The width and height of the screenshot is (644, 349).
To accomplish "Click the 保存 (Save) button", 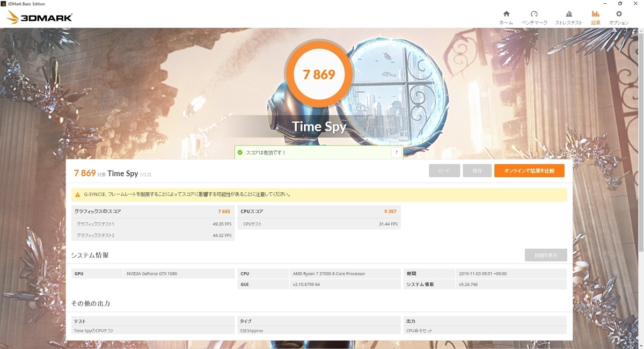I will pos(477,171).
